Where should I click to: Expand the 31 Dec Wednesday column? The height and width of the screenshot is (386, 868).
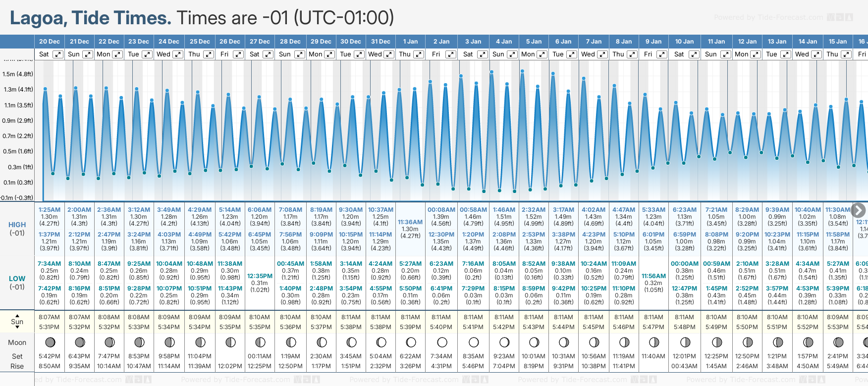point(389,54)
